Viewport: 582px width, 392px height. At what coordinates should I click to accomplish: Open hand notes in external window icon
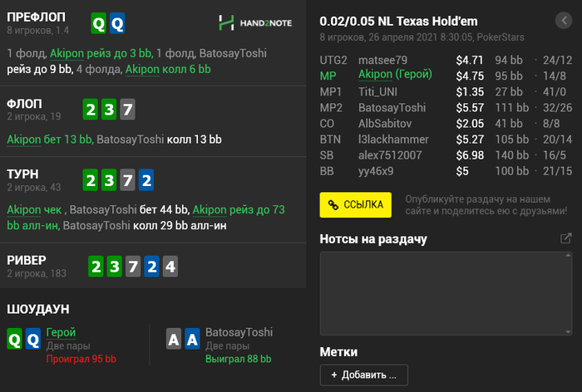[565, 238]
